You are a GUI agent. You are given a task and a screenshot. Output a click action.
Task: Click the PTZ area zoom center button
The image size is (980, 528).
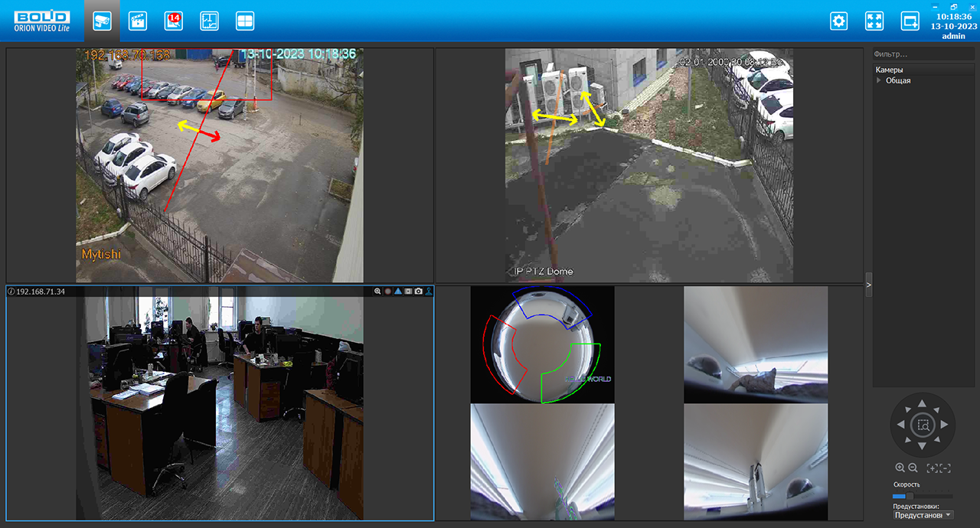click(x=923, y=424)
